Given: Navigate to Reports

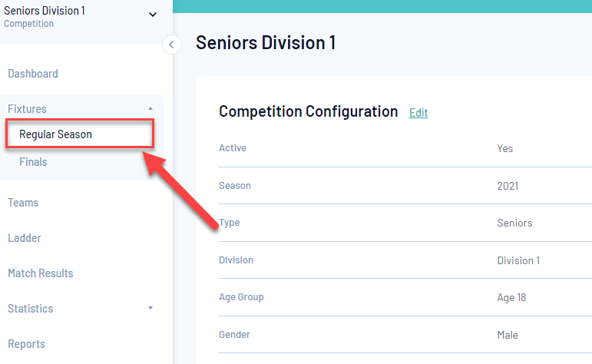Looking at the screenshot, I should (27, 344).
